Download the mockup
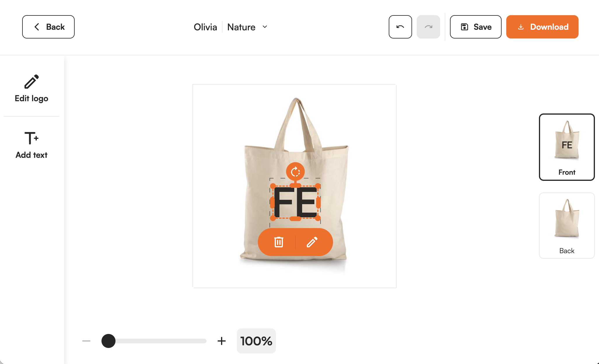The height and width of the screenshot is (364, 599). click(x=542, y=27)
